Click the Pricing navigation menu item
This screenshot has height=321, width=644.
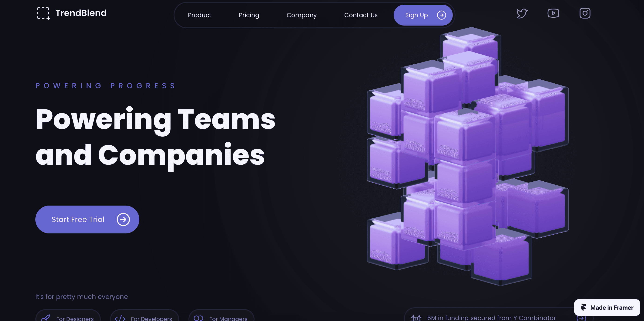[249, 15]
